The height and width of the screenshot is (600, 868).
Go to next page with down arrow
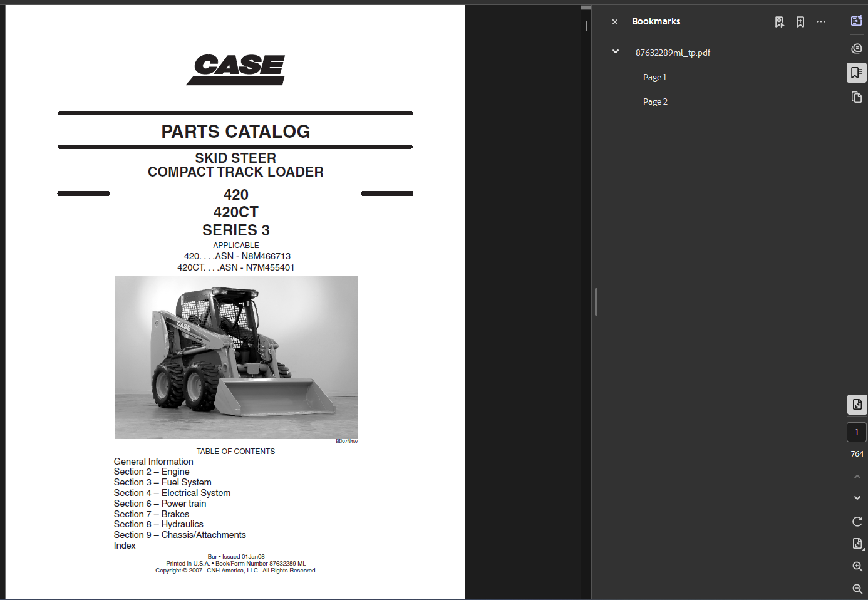tap(857, 498)
